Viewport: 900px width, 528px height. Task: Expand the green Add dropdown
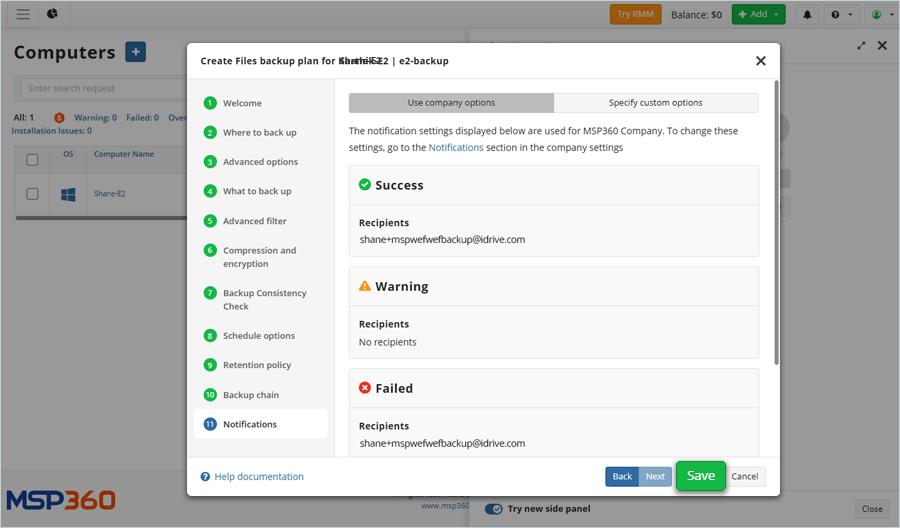(758, 14)
